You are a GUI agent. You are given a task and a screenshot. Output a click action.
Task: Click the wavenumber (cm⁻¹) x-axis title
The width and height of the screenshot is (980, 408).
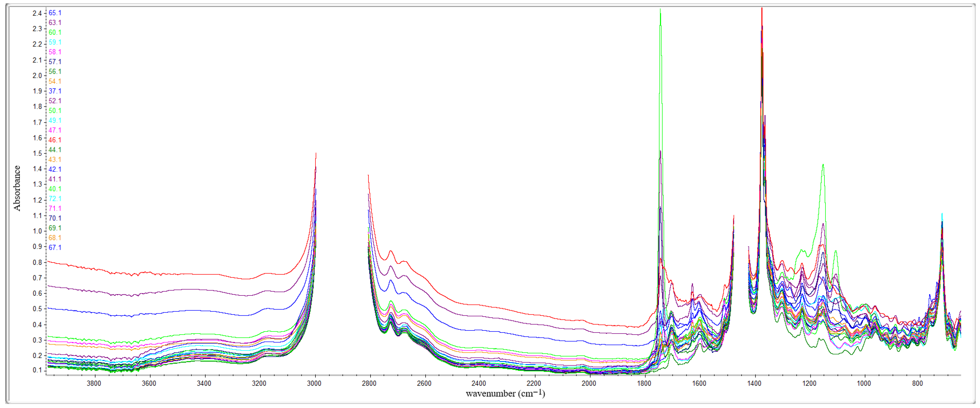(x=505, y=393)
